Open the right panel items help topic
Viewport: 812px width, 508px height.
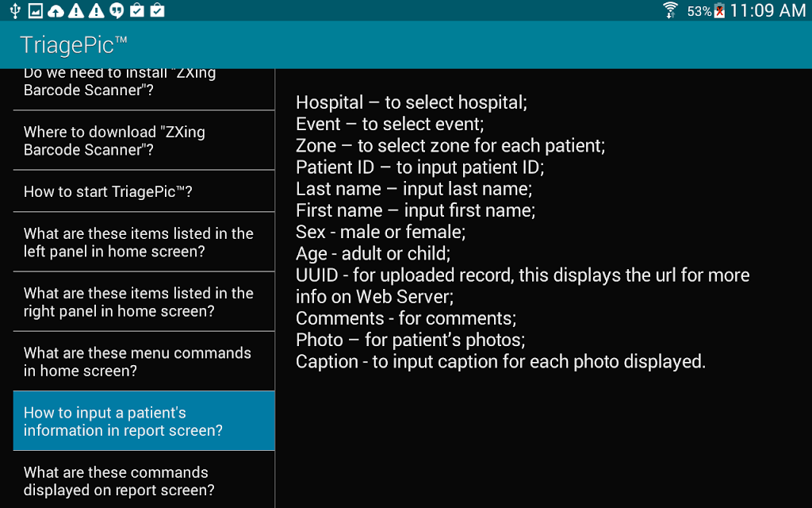tap(144, 302)
